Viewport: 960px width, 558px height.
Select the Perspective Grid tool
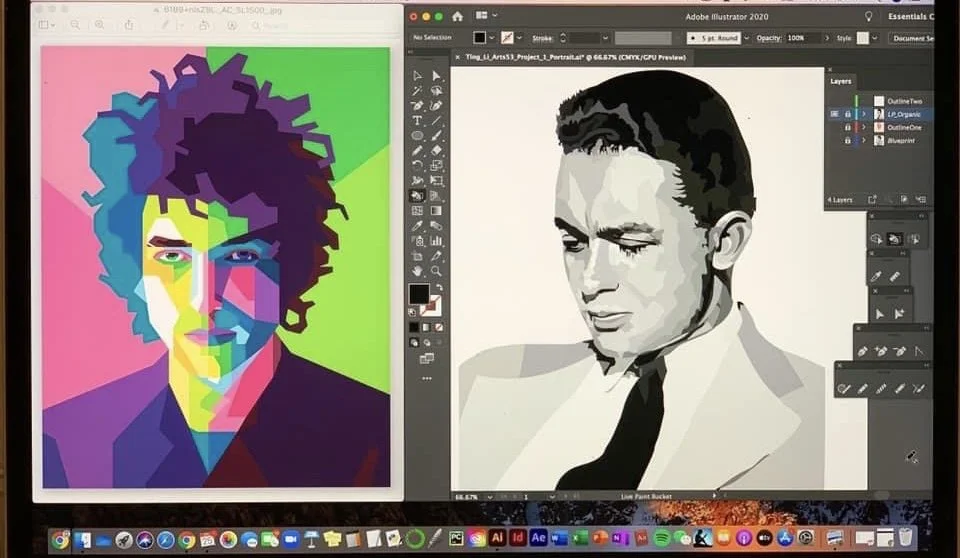tap(436, 195)
